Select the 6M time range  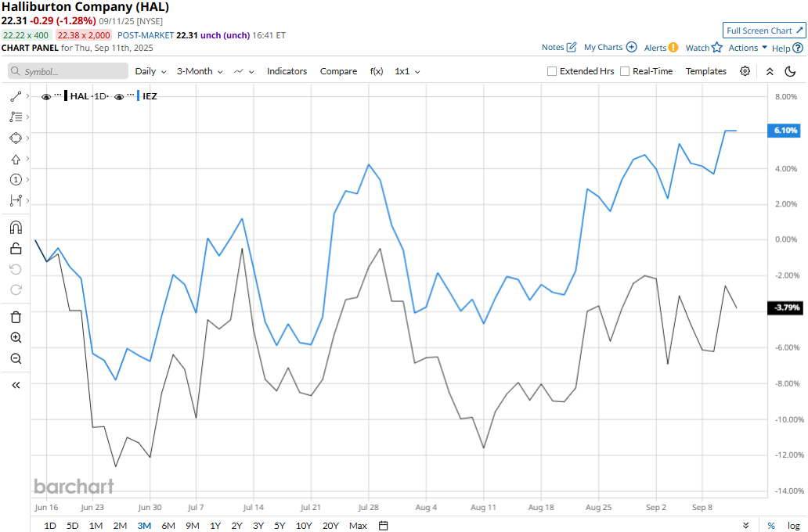point(168,525)
